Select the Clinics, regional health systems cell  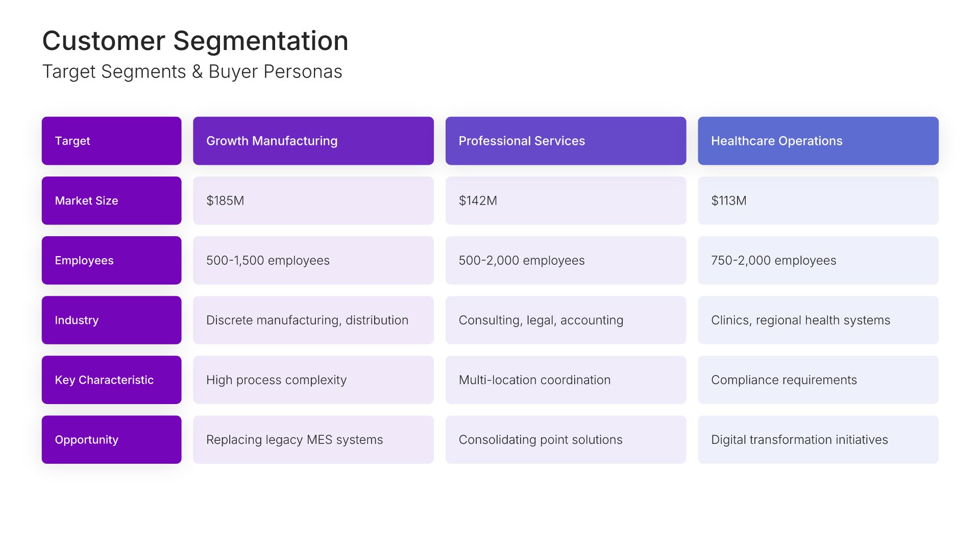click(818, 320)
